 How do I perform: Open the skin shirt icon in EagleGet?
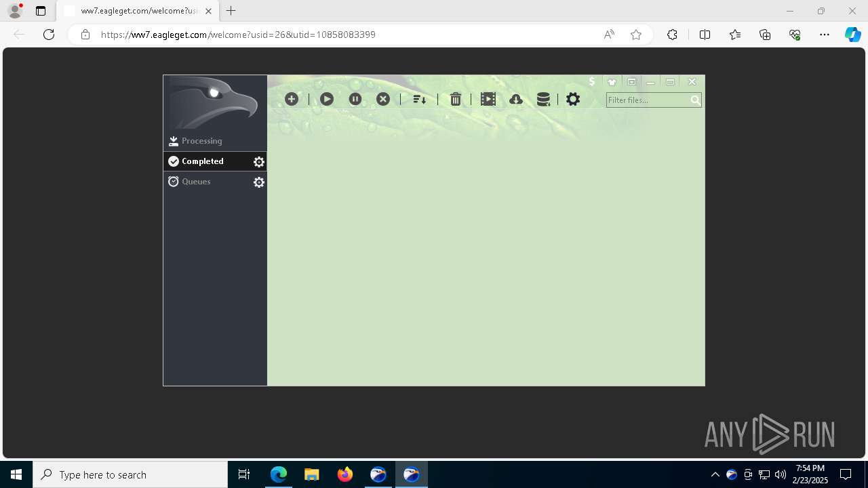coord(612,82)
